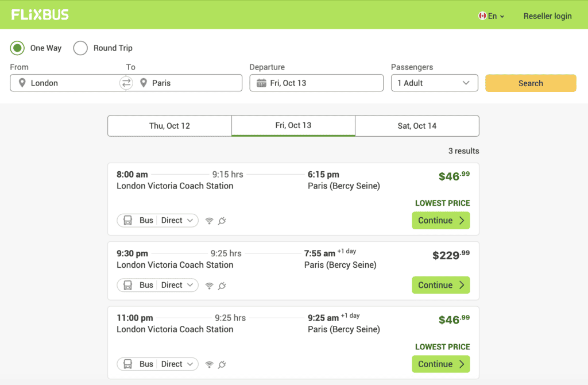Click the Canadian flag icon in the header
The image size is (588, 385).
coord(481,16)
